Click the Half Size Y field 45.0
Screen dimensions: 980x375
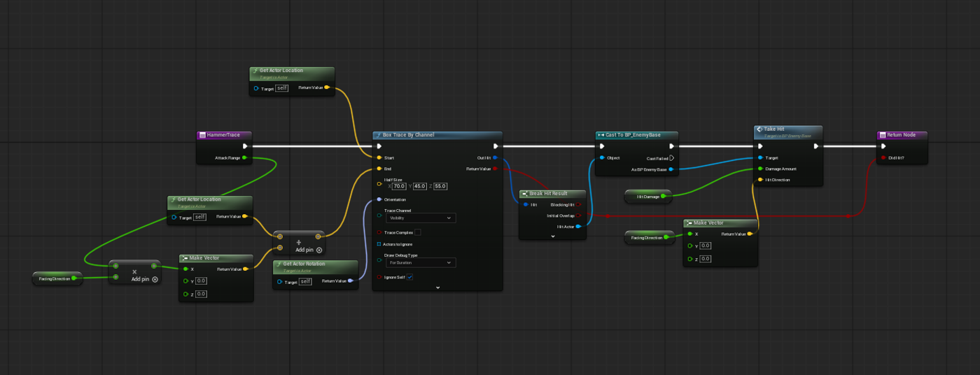coord(420,186)
